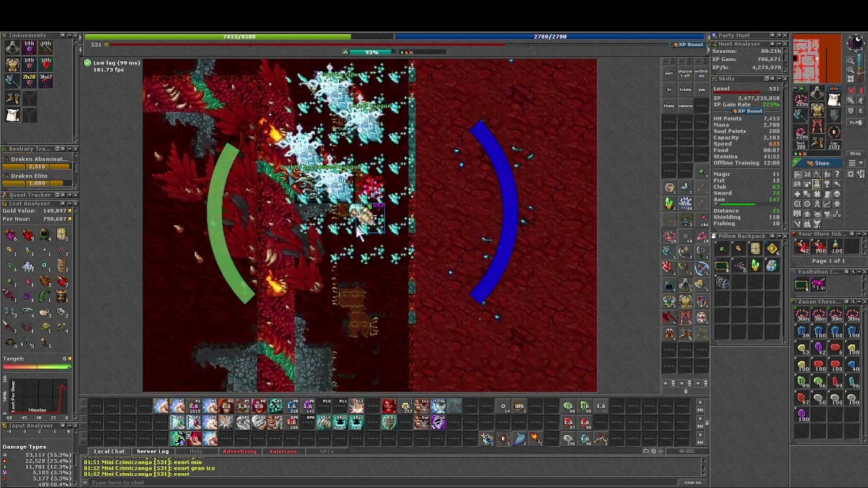Toggle the Chat On button

click(x=692, y=483)
